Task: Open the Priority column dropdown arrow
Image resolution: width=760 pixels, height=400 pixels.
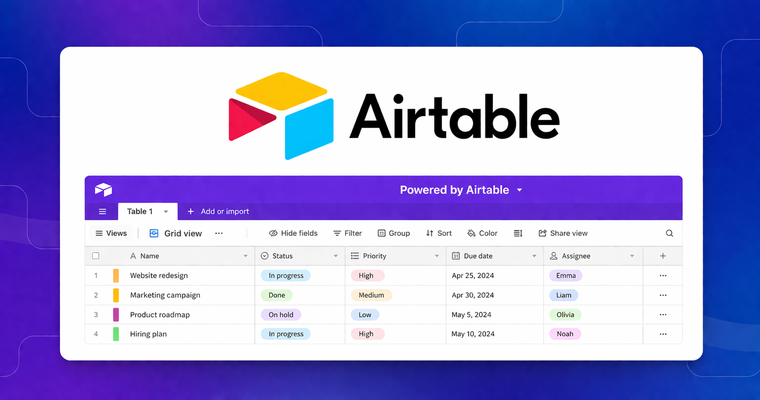Action: (x=436, y=256)
